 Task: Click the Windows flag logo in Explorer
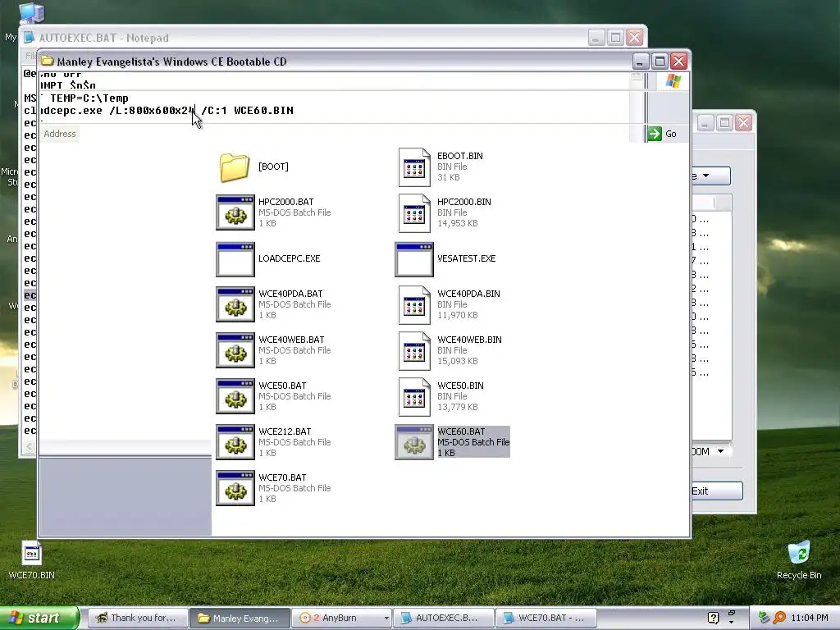[673, 81]
